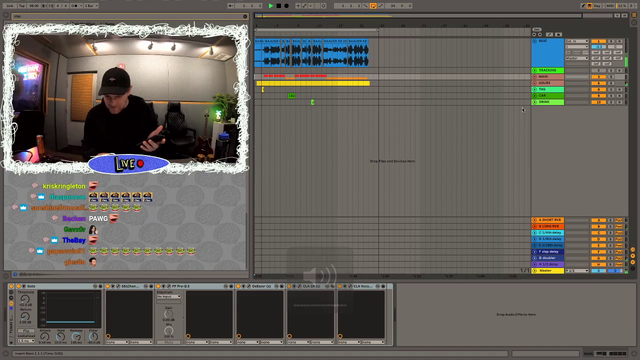Toggle the top orange show/hide section icon
The height and width of the screenshot is (360, 640).
point(633,249)
